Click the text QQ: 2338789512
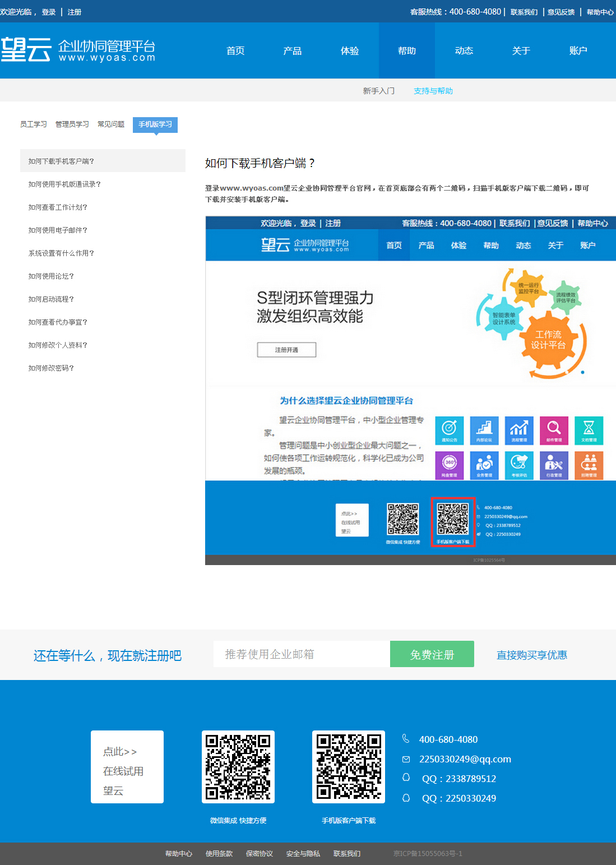The image size is (616, 865). tap(459, 779)
